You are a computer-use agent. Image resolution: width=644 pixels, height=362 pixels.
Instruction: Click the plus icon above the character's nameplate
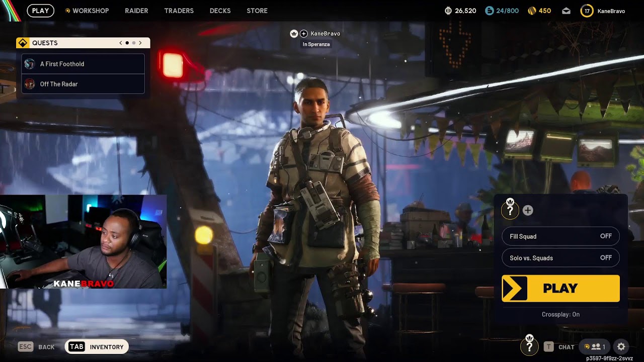point(304,34)
